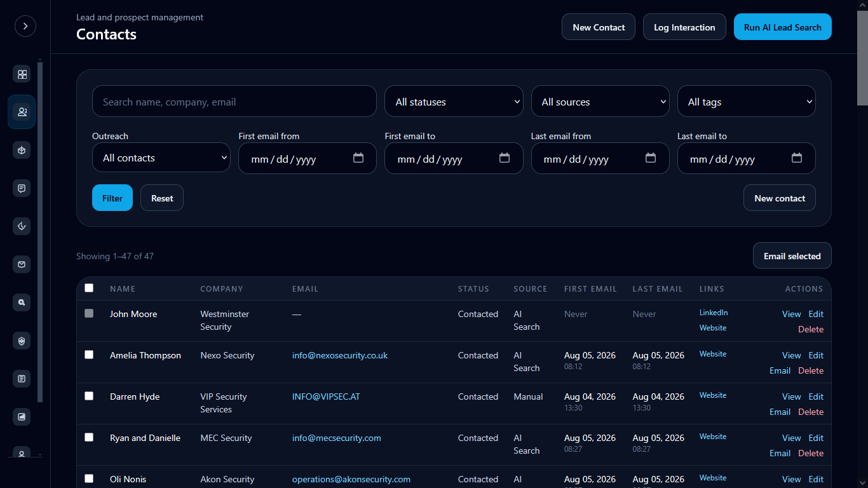Open calendar picker for First email from

click(x=358, y=158)
